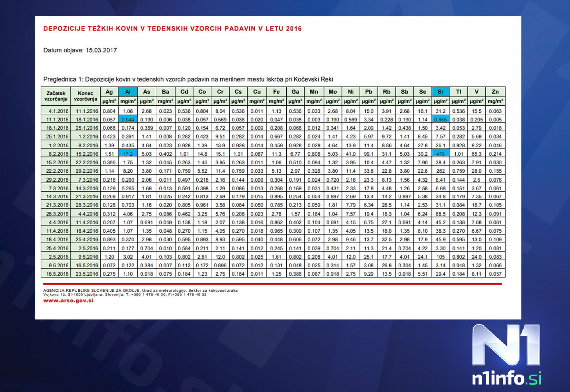
Task: Click the highlighted 478 cell
Action: click(x=440, y=154)
